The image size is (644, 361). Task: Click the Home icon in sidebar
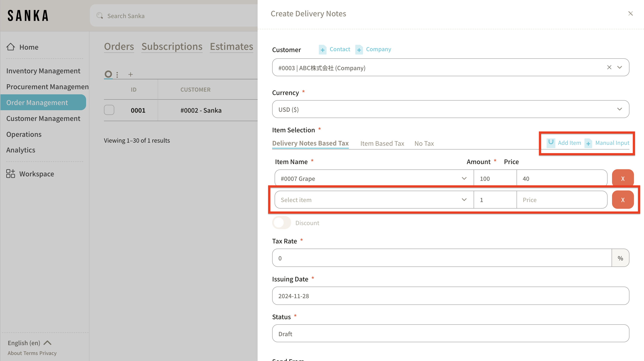click(x=11, y=47)
